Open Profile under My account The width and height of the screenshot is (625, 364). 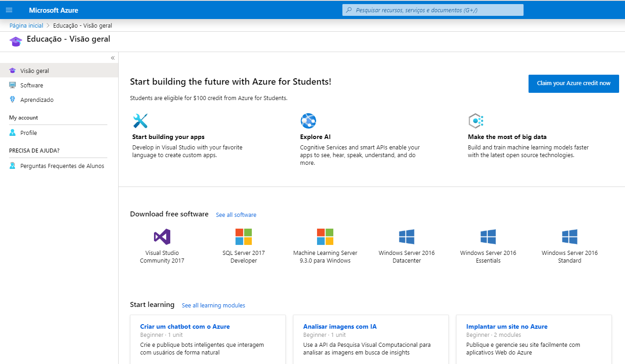click(29, 133)
